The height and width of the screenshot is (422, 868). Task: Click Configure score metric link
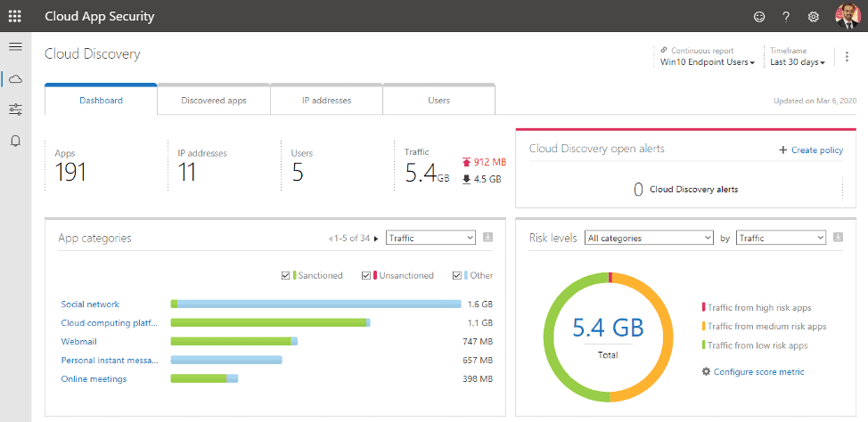pos(758,371)
